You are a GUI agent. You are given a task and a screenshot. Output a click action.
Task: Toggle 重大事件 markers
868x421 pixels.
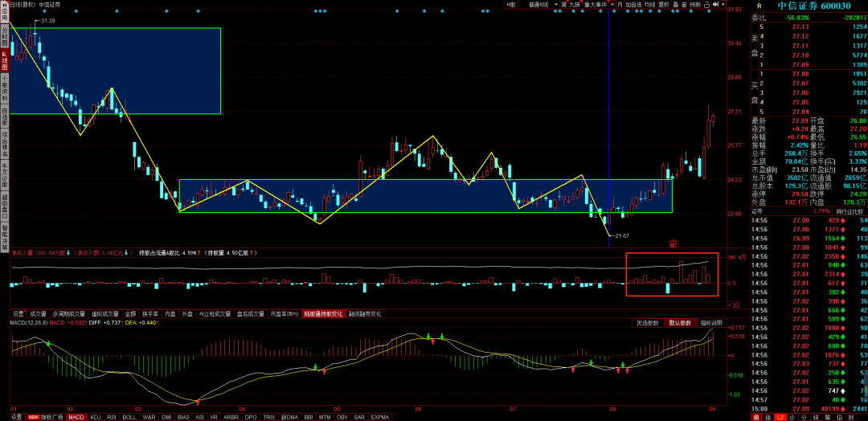(x=596, y=5)
